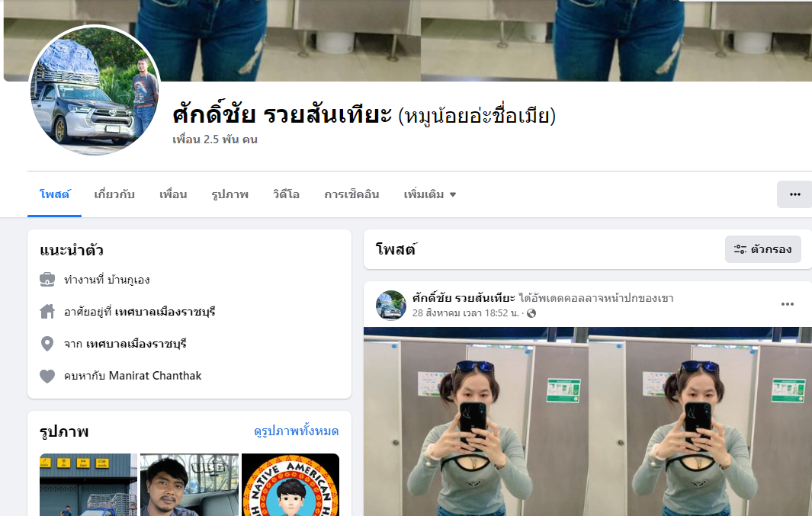
Task: Open the warehouse building photo thumbnail
Action: [x=88, y=485]
